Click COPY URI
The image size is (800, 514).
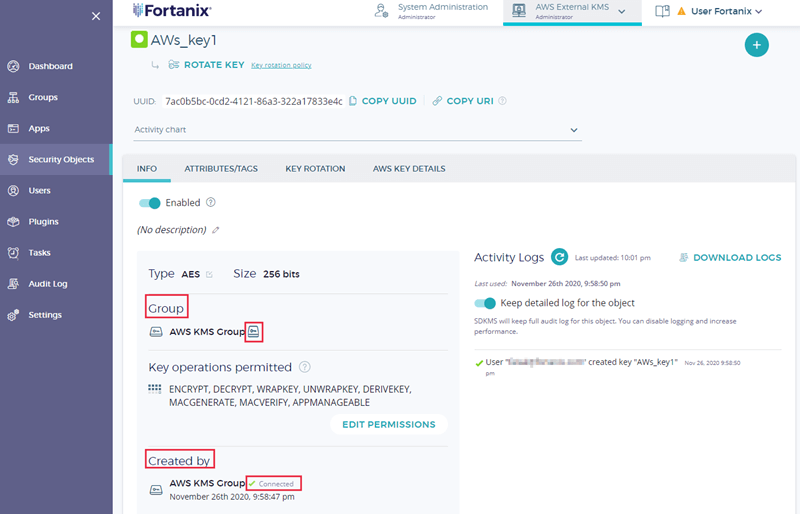click(x=463, y=101)
